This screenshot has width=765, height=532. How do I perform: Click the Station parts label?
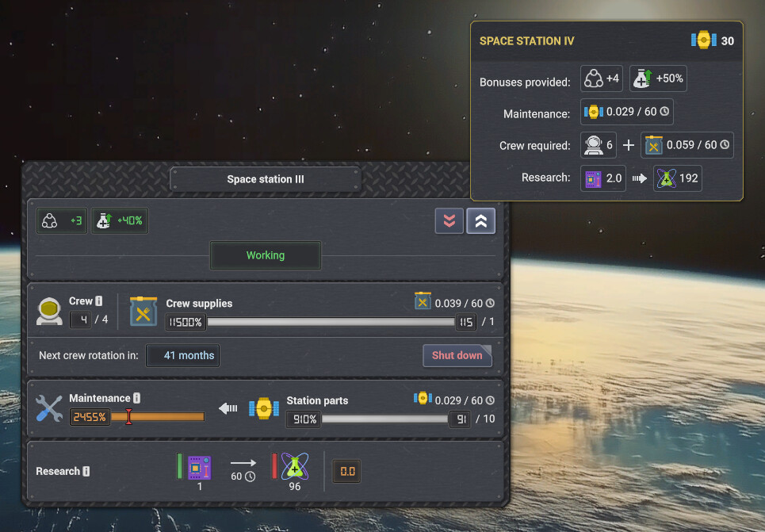pyautogui.click(x=317, y=400)
